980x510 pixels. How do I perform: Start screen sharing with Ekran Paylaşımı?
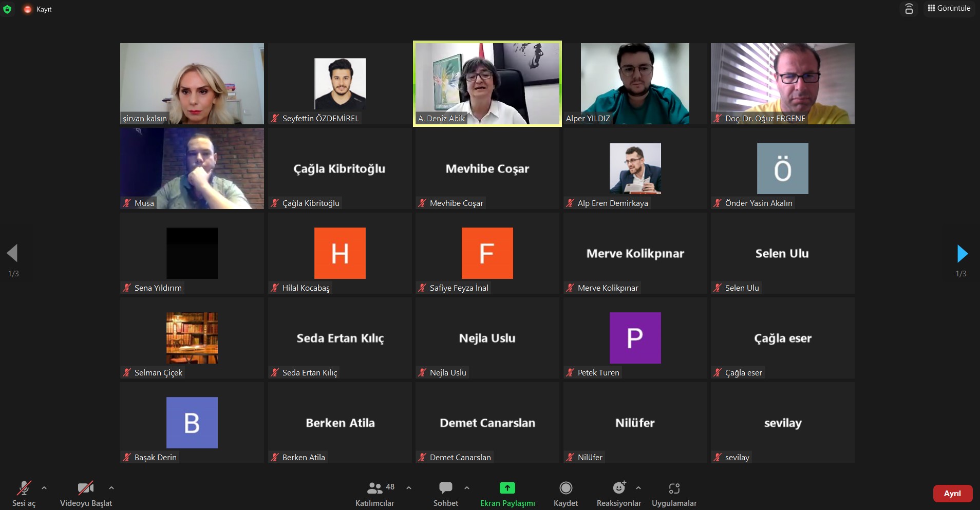tap(507, 494)
